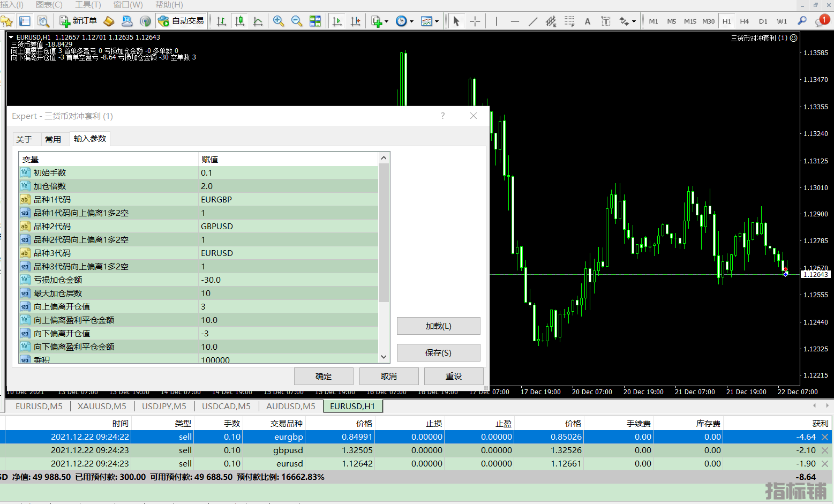
Task: Draw a vertical line tool
Action: 497,21
